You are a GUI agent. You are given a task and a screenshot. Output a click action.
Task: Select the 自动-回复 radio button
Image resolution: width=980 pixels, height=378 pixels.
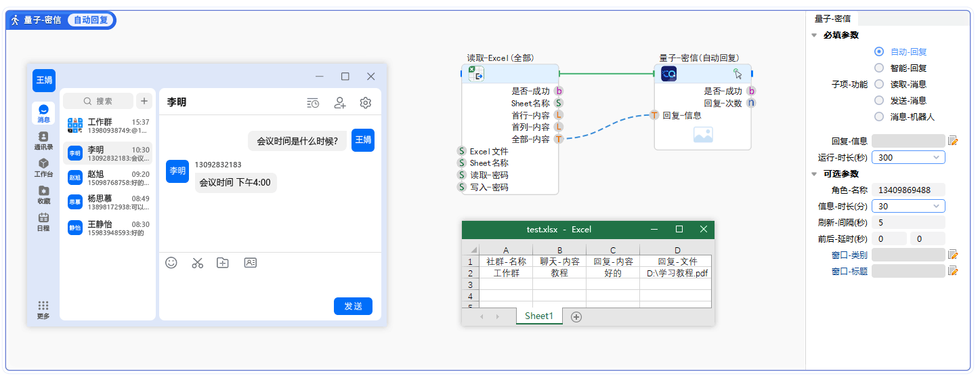(x=879, y=51)
